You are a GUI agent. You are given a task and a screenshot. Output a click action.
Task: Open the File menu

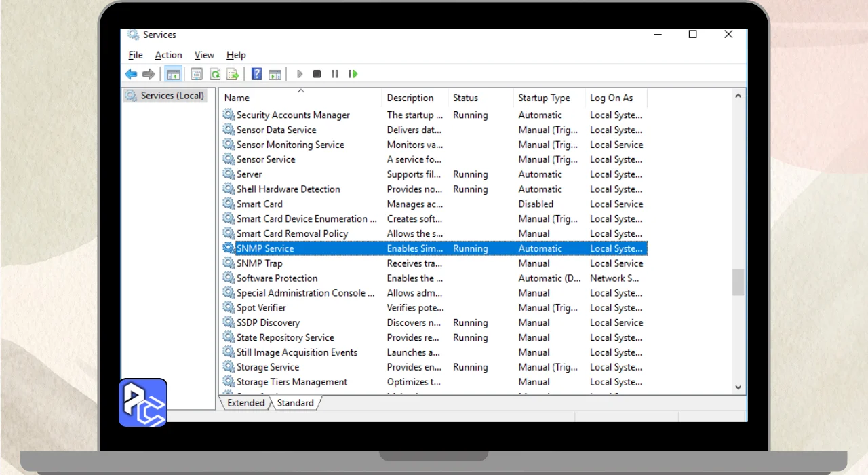pyautogui.click(x=136, y=55)
